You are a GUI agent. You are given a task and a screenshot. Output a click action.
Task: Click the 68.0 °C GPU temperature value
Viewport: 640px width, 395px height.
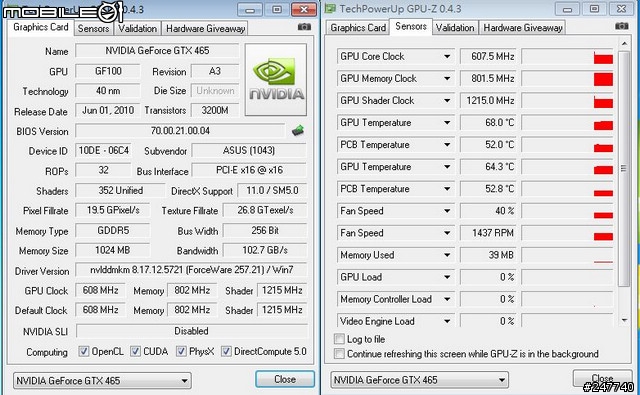pos(488,122)
